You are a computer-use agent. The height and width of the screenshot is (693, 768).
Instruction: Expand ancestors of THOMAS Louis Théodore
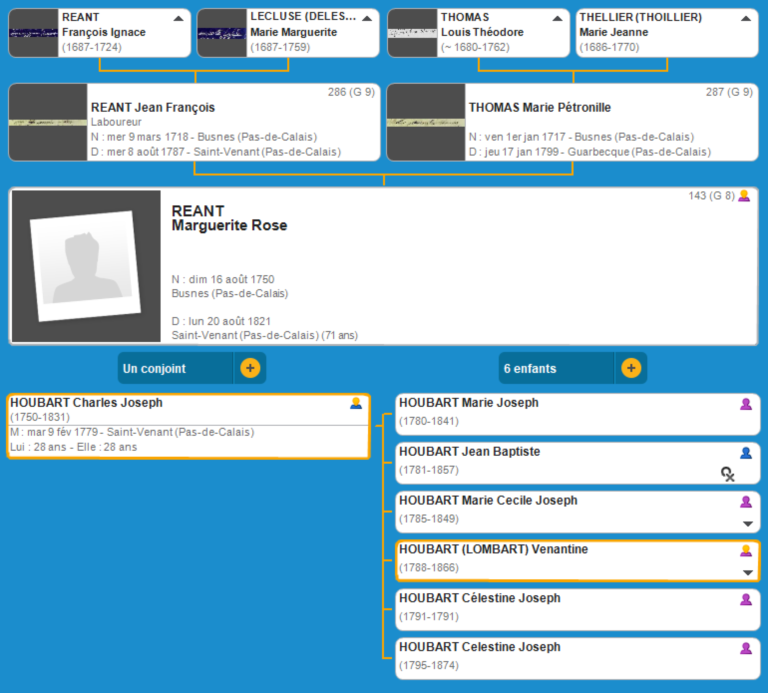coord(557,18)
